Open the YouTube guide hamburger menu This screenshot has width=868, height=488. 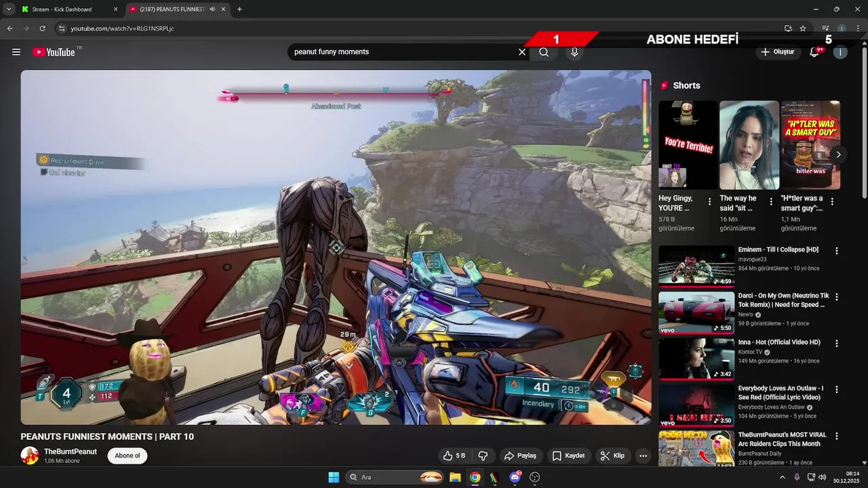pyautogui.click(x=16, y=52)
